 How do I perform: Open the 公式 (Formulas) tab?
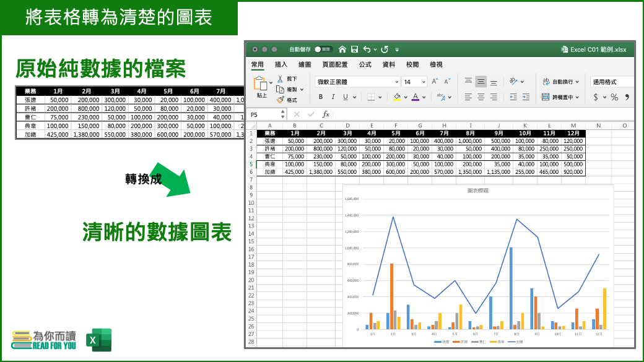tap(365, 64)
